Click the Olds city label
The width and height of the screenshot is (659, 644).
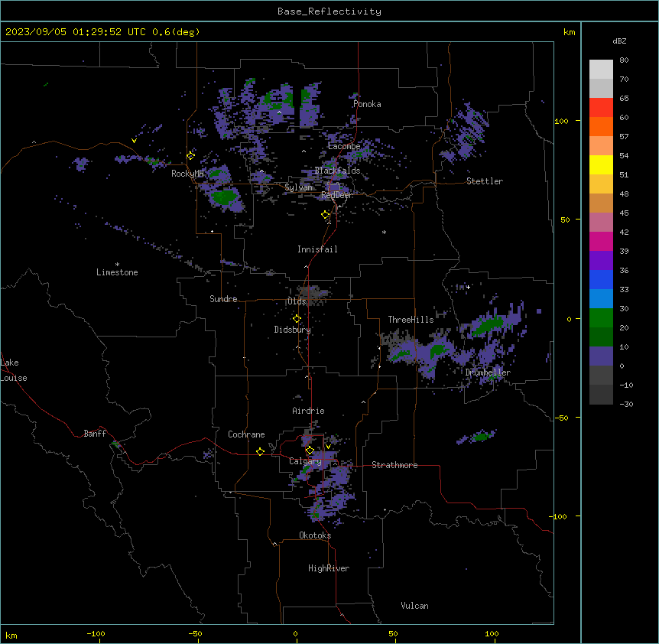point(297,301)
